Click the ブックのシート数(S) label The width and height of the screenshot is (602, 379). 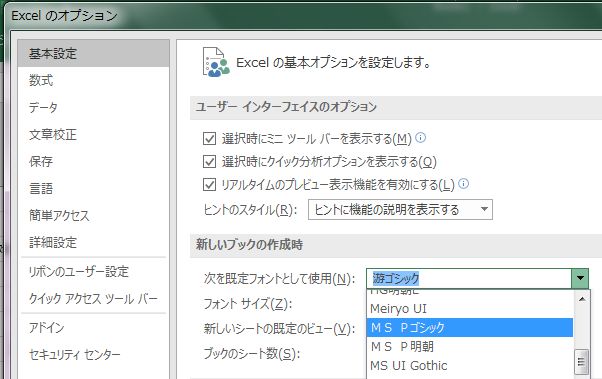point(252,353)
